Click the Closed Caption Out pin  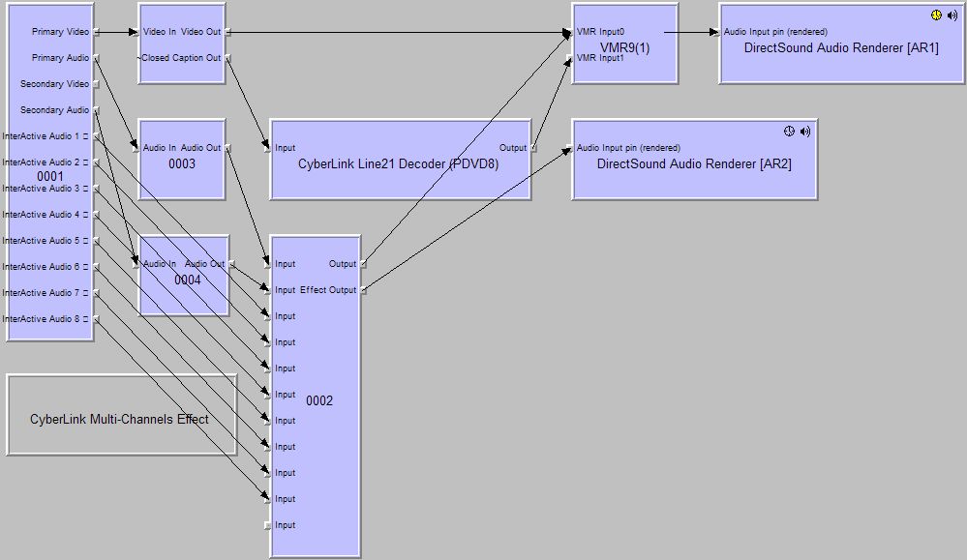tap(227, 58)
